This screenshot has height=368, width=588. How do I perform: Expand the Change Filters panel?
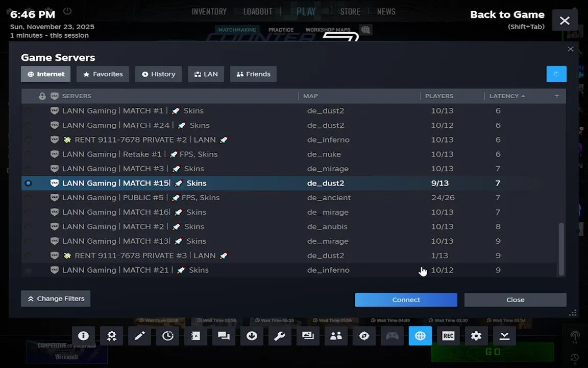pyautogui.click(x=56, y=298)
